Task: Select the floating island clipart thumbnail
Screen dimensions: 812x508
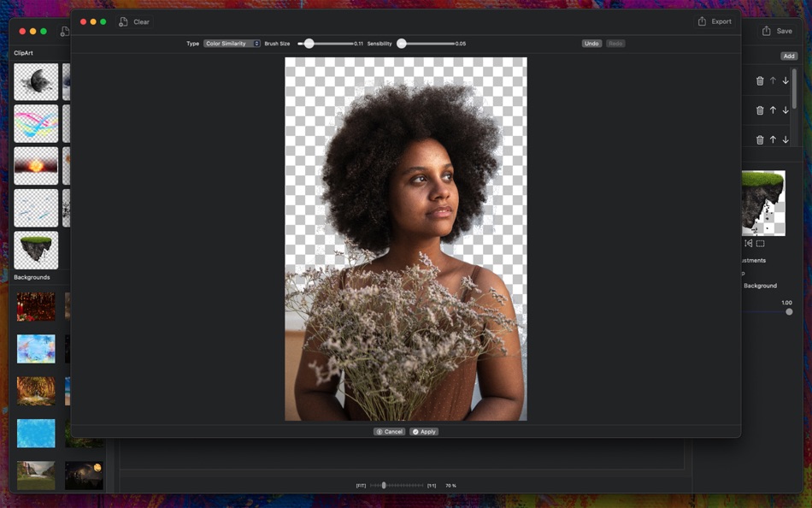Action: [36, 250]
